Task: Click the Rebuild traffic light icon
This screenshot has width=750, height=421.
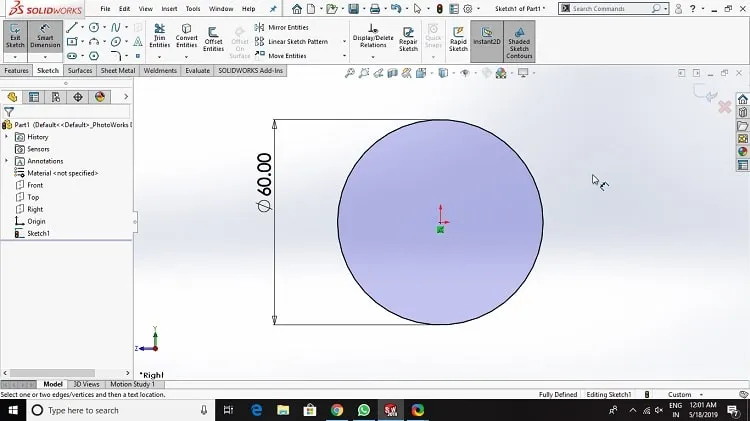Action: [x=439, y=9]
